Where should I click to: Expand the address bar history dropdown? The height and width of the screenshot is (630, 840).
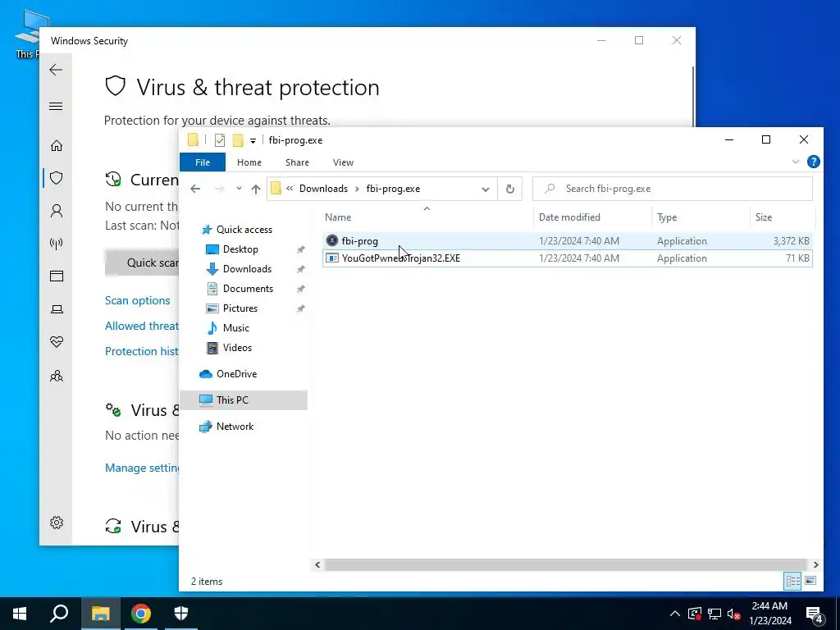pos(486,189)
